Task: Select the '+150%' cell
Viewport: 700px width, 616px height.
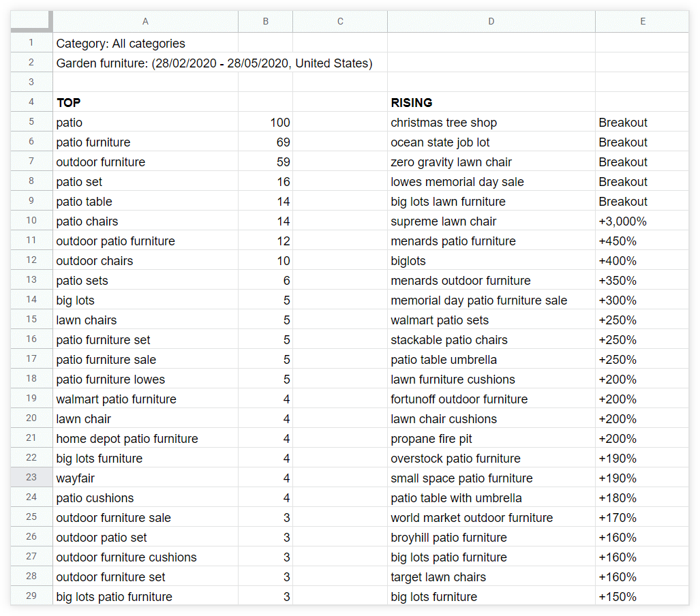Action: 642,596
